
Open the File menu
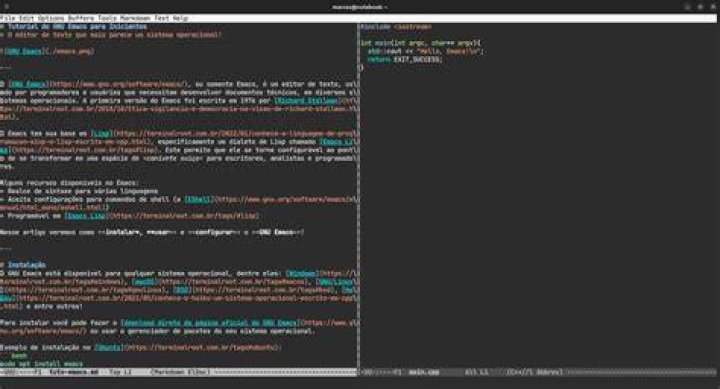8,18
